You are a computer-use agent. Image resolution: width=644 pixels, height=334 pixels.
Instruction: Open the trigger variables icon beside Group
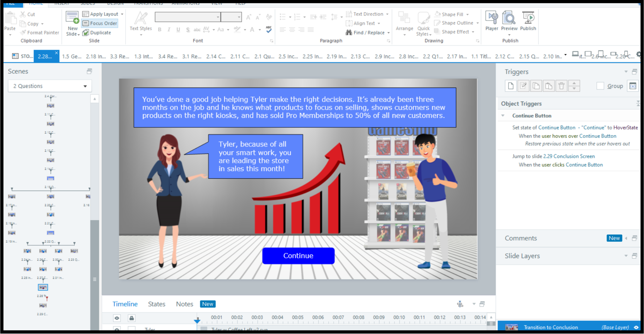(632, 86)
